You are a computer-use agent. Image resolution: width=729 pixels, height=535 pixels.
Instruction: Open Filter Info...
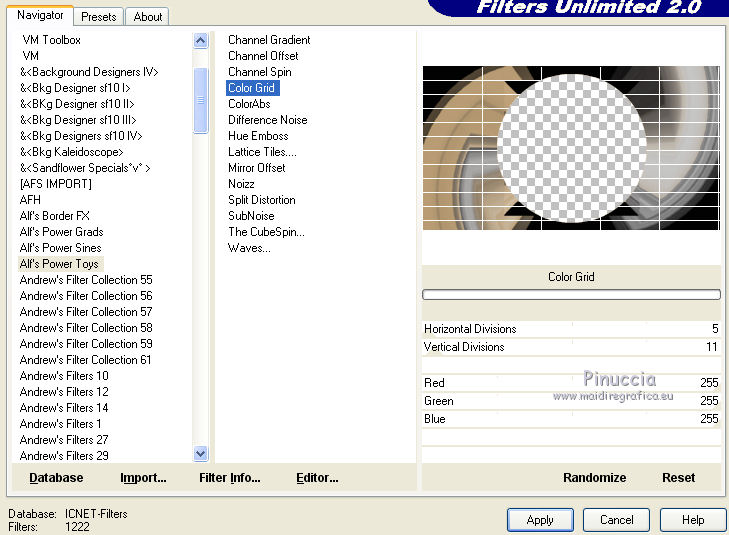click(x=230, y=477)
